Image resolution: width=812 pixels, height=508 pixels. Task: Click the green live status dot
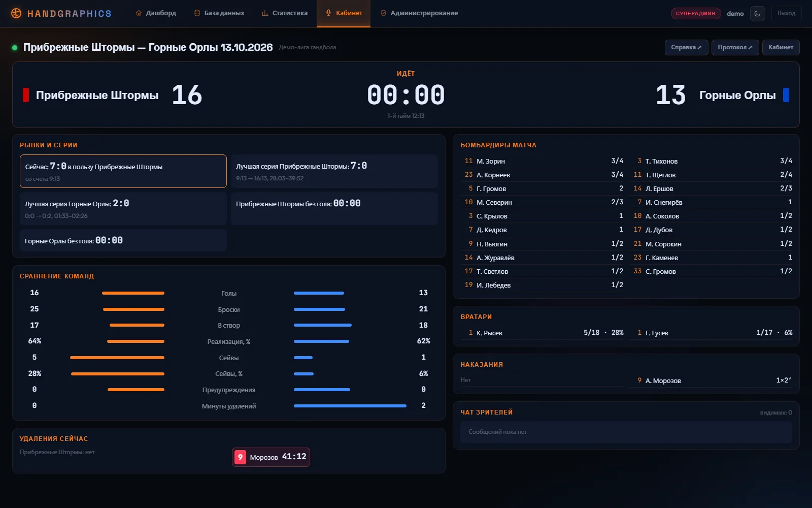pos(15,48)
